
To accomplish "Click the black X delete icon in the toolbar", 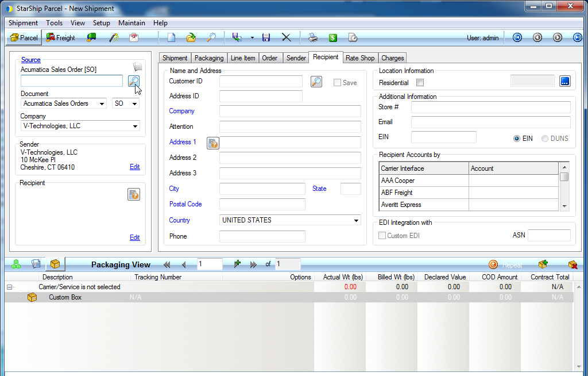I will point(286,37).
